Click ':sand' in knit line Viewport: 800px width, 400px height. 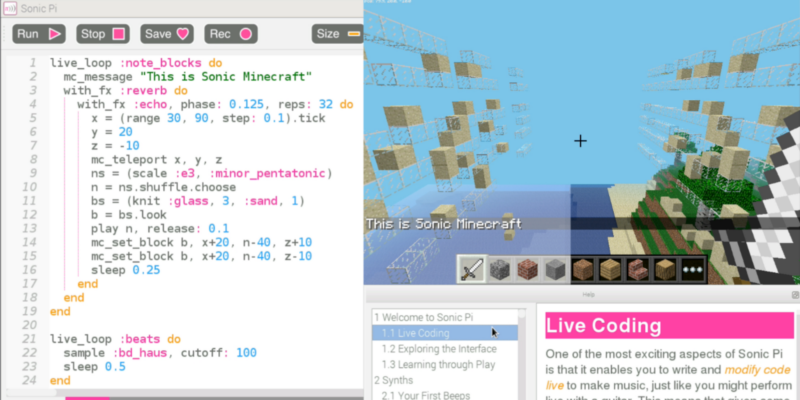(x=263, y=201)
